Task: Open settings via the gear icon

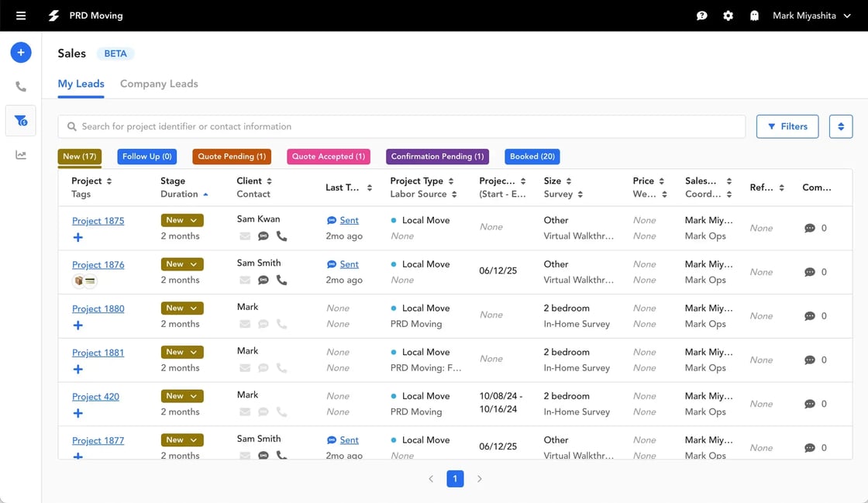Action: pos(728,15)
